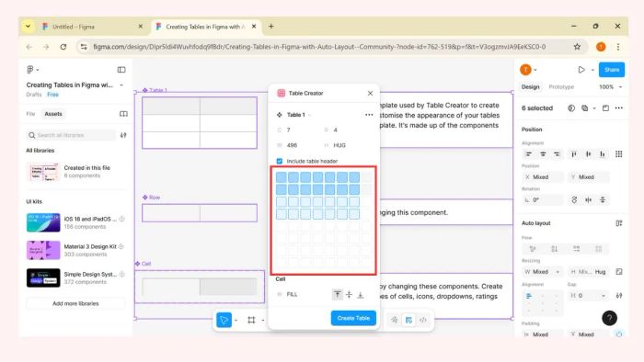Switch to the Prototype tab

point(561,87)
